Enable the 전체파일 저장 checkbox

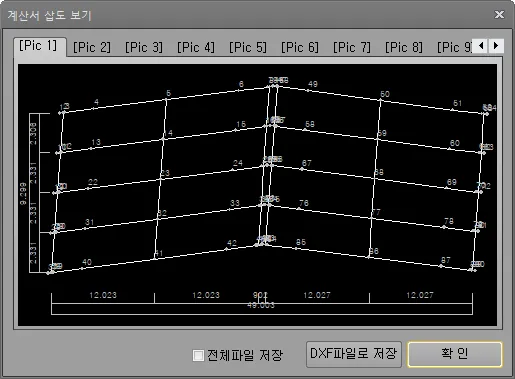point(198,355)
